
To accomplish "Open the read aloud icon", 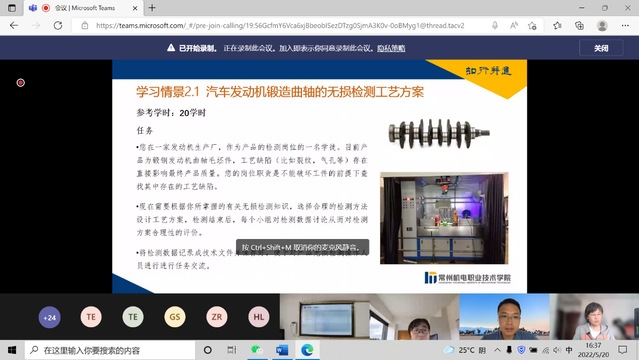I will pyautogui.click(x=514, y=25).
